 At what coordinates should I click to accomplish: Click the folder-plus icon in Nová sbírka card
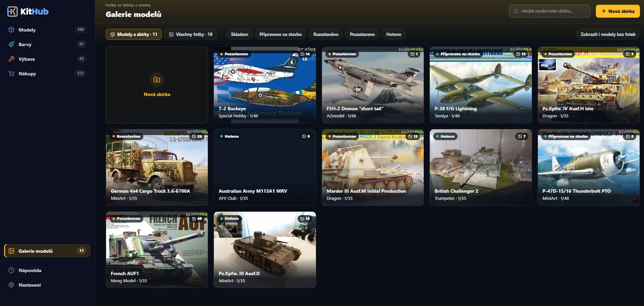[157, 80]
